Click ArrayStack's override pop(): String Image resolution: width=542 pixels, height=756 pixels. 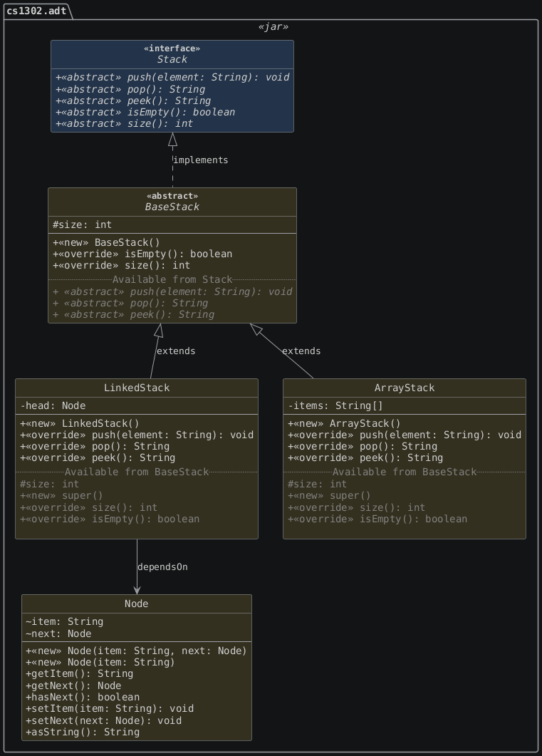(x=363, y=447)
